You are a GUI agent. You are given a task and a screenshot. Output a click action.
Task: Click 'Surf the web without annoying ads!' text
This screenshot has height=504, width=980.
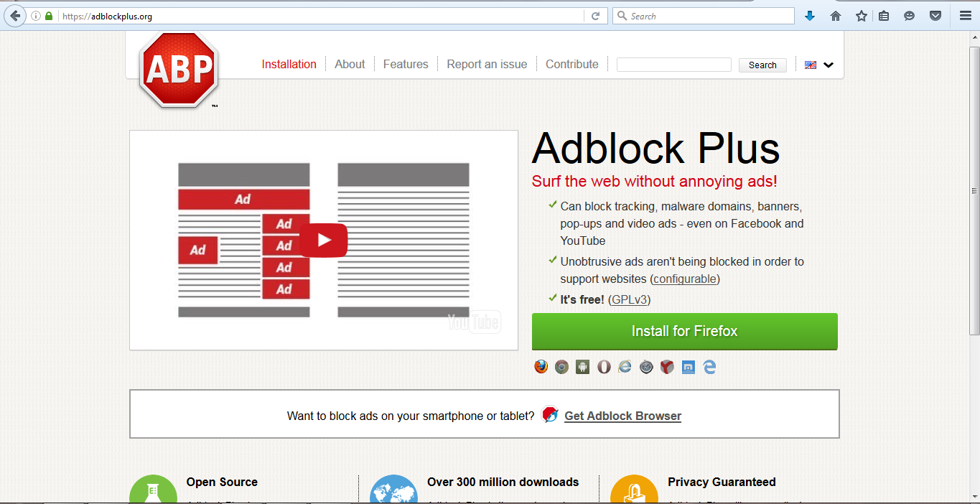tap(654, 181)
